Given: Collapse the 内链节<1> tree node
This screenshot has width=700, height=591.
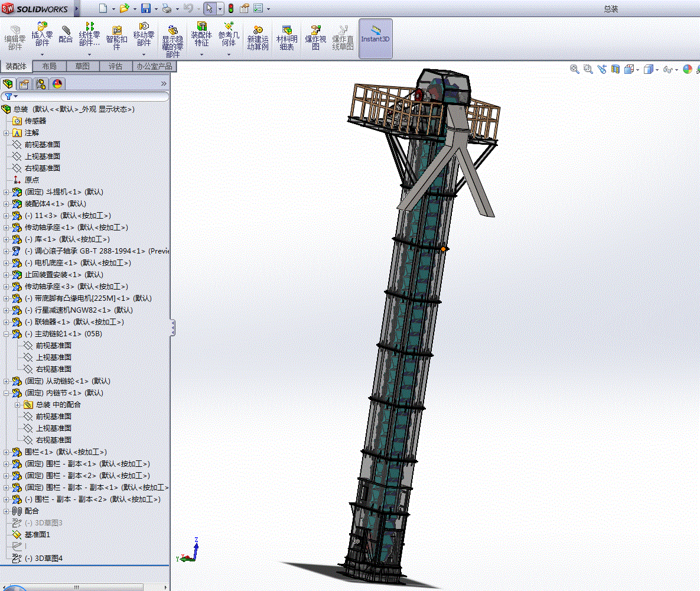Looking at the screenshot, I should 6,393.
